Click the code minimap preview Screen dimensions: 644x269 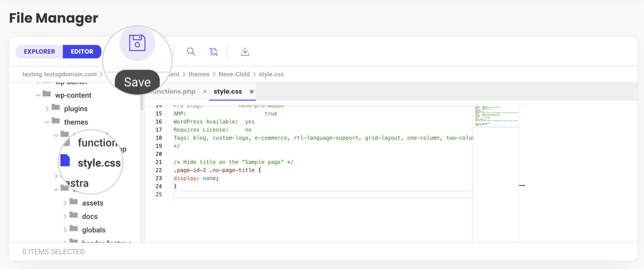pyautogui.click(x=496, y=116)
